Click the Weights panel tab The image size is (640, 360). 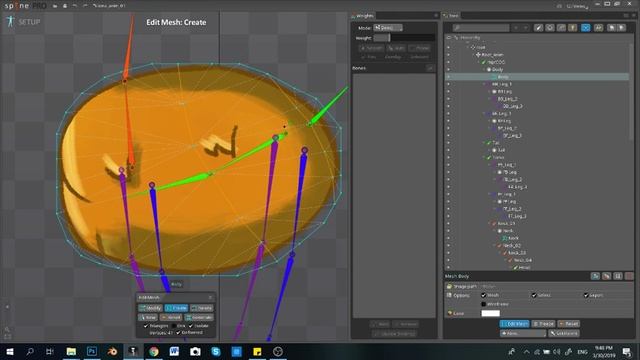coord(363,16)
